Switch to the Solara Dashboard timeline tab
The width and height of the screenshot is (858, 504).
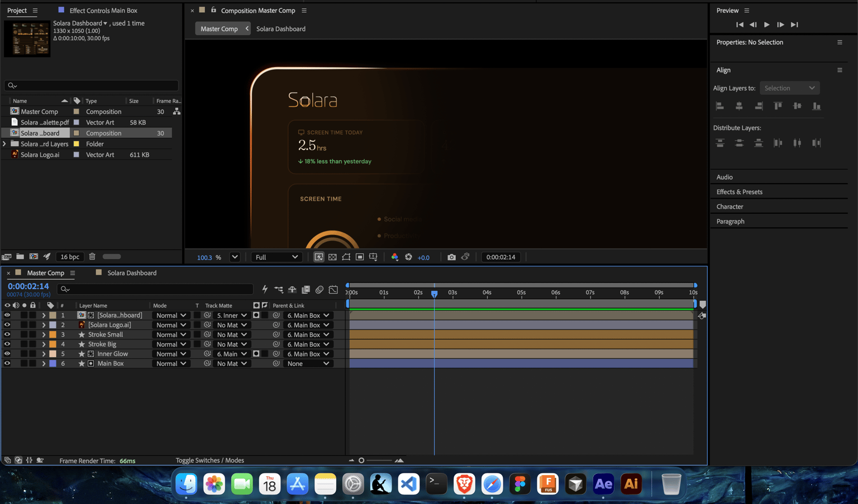click(x=132, y=273)
